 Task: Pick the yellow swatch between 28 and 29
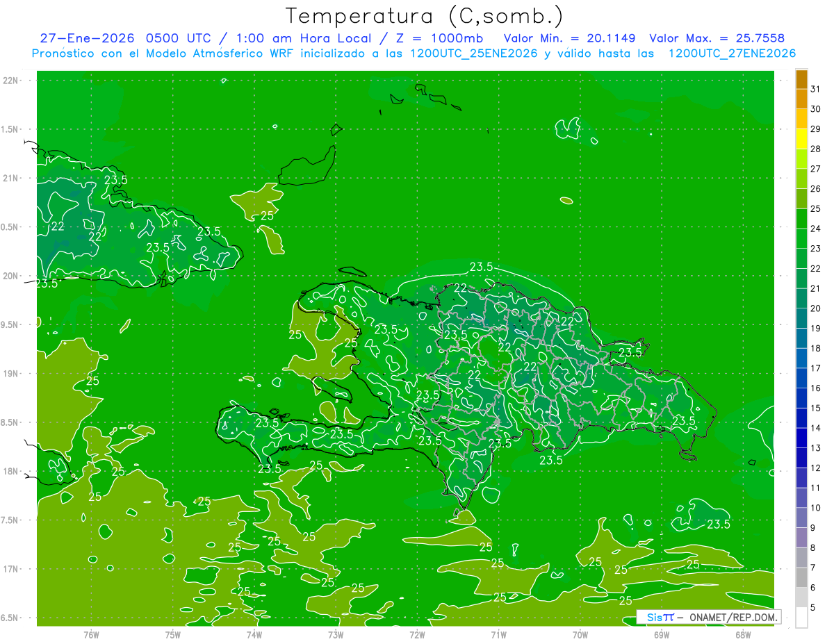point(801,139)
